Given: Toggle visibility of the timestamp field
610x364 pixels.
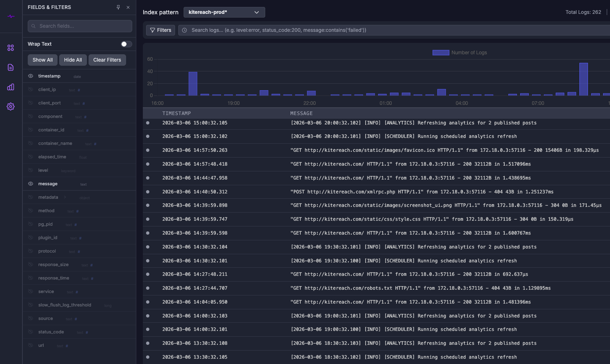Looking at the screenshot, I should [31, 76].
